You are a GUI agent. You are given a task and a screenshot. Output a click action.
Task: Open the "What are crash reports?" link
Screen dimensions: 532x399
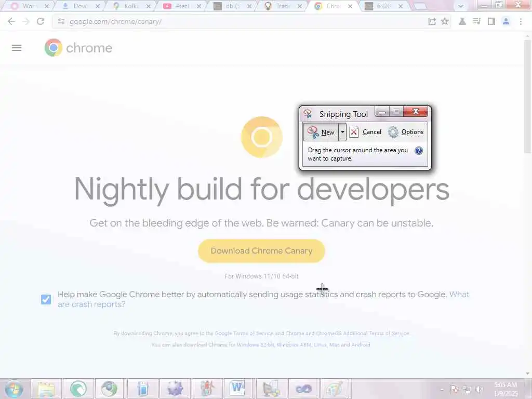[x=459, y=295]
